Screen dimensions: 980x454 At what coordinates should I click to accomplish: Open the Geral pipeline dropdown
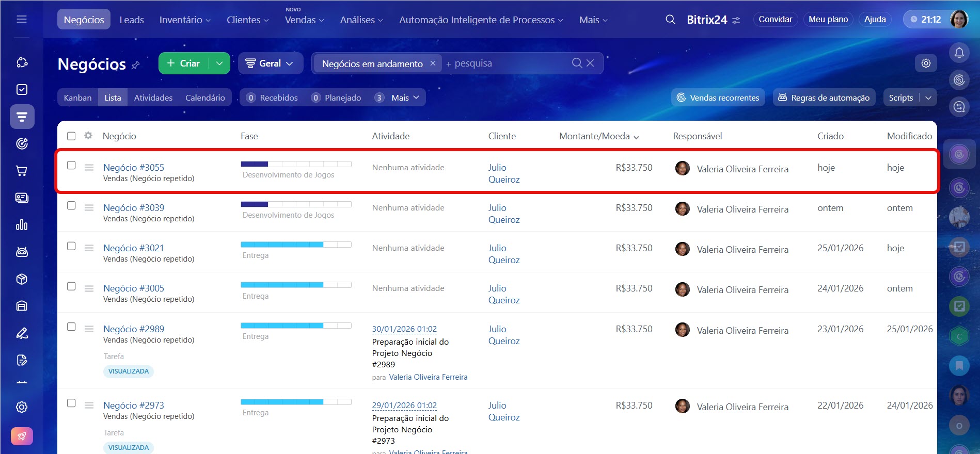pos(270,63)
